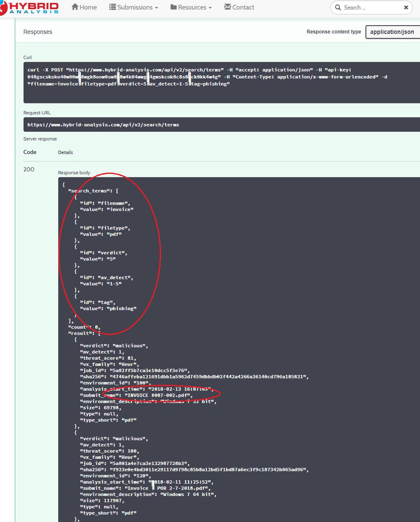The image size is (420, 522).
Task: Open the Contact page
Action: click(239, 7)
